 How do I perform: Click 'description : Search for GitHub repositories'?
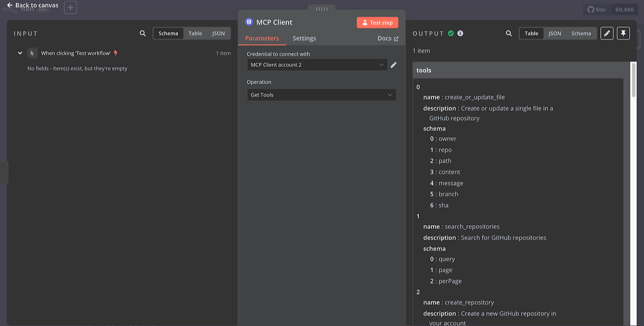(x=485, y=238)
